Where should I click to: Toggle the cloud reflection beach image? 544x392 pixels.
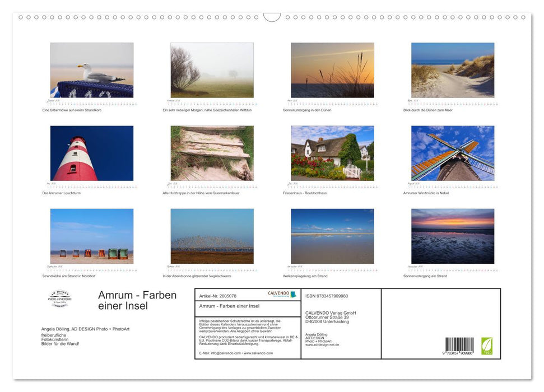[332, 236]
